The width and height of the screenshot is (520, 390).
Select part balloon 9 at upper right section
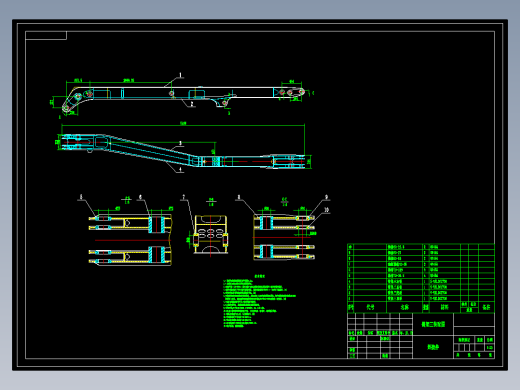click(x=326, y=197)
